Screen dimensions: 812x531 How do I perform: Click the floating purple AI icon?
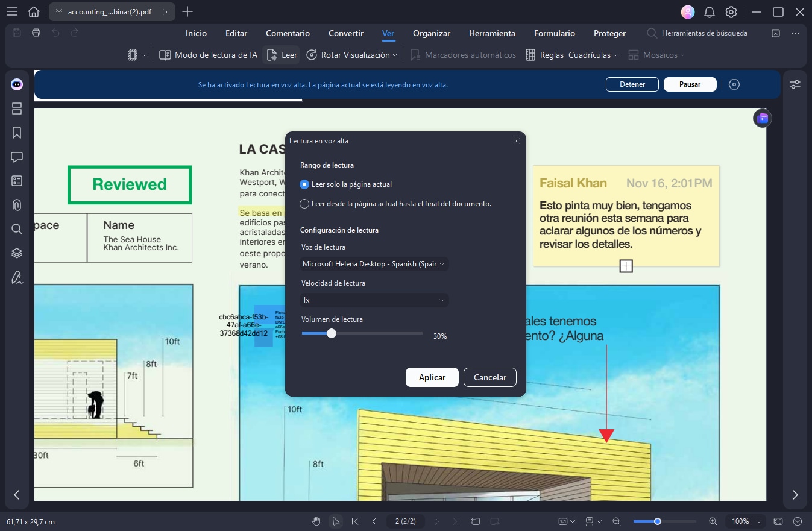click(763, 118)
